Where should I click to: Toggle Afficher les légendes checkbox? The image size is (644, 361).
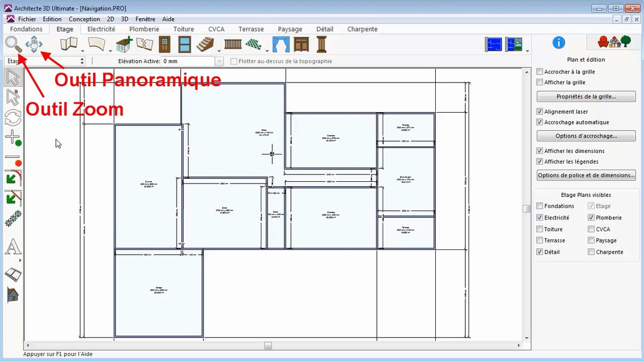540,161
